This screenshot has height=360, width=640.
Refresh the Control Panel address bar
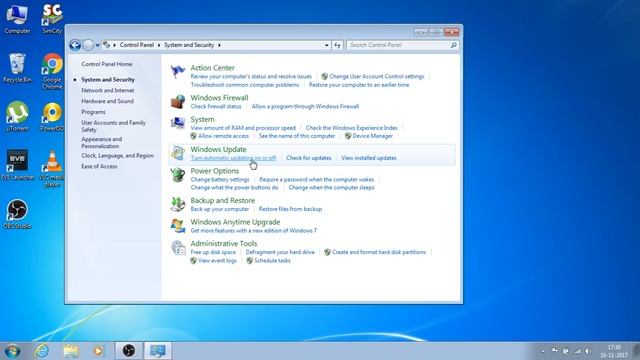pos(337,45)
